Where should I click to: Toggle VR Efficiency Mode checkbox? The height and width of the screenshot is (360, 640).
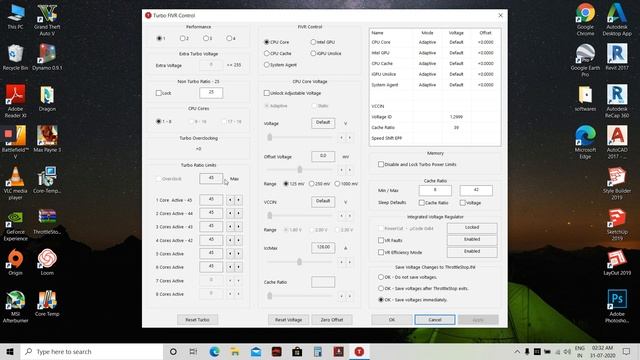coord(381,252)
